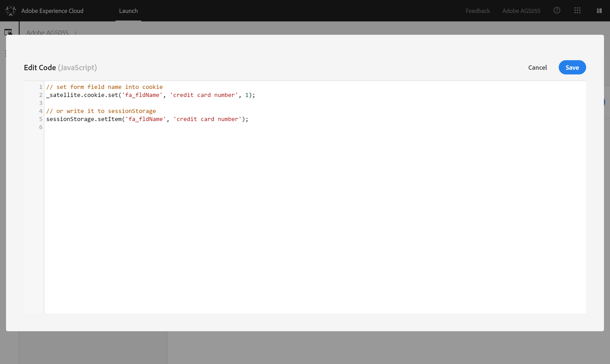The height and width of the screenshot is (364, 610).
Task: Click the user profile avatar icon
Action: 599,10
